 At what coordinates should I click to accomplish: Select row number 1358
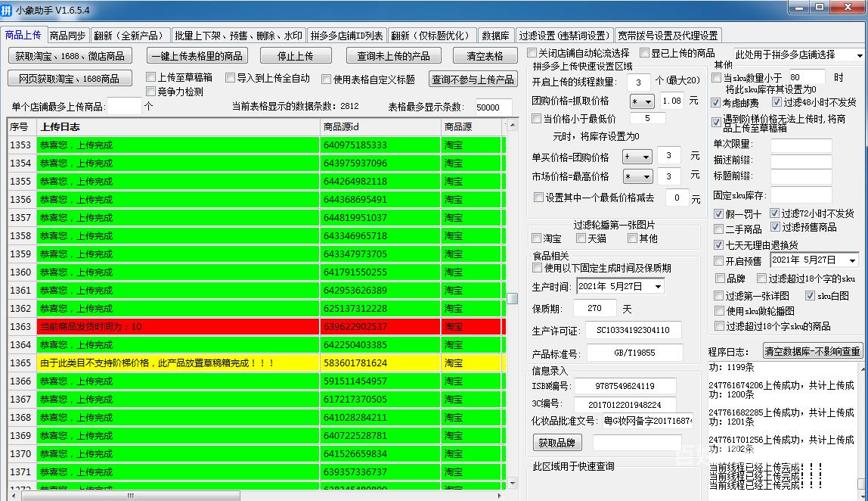point(20,235)
